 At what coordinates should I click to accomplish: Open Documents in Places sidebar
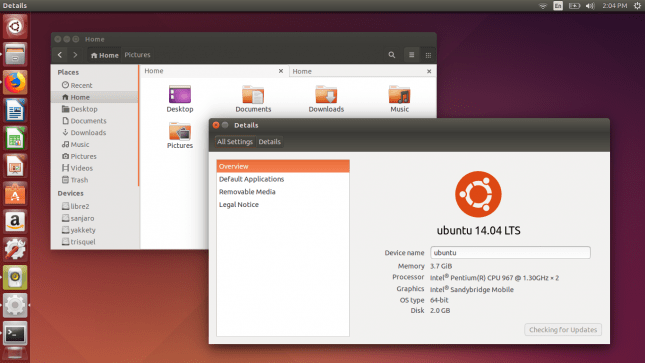coord(95,121)
